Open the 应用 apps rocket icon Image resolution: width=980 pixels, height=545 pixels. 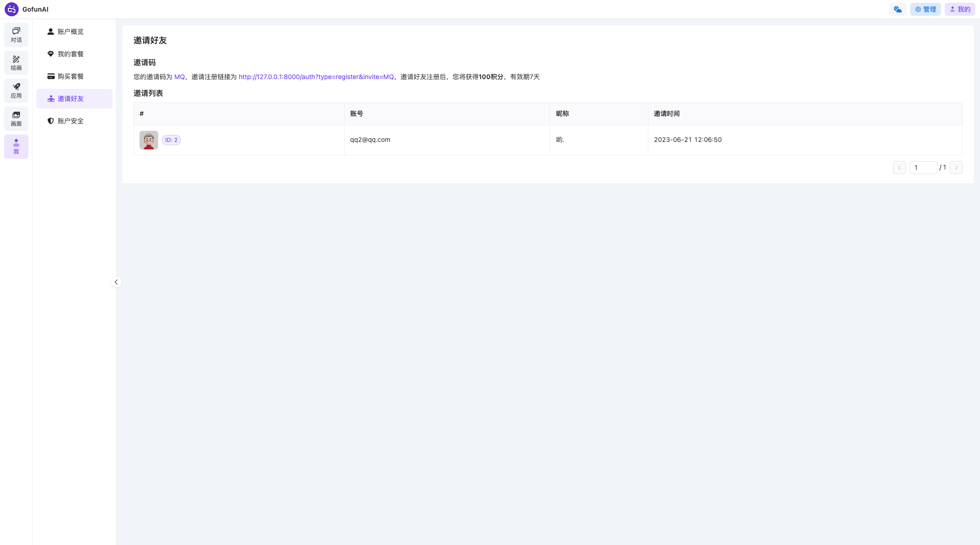(16, 90)
